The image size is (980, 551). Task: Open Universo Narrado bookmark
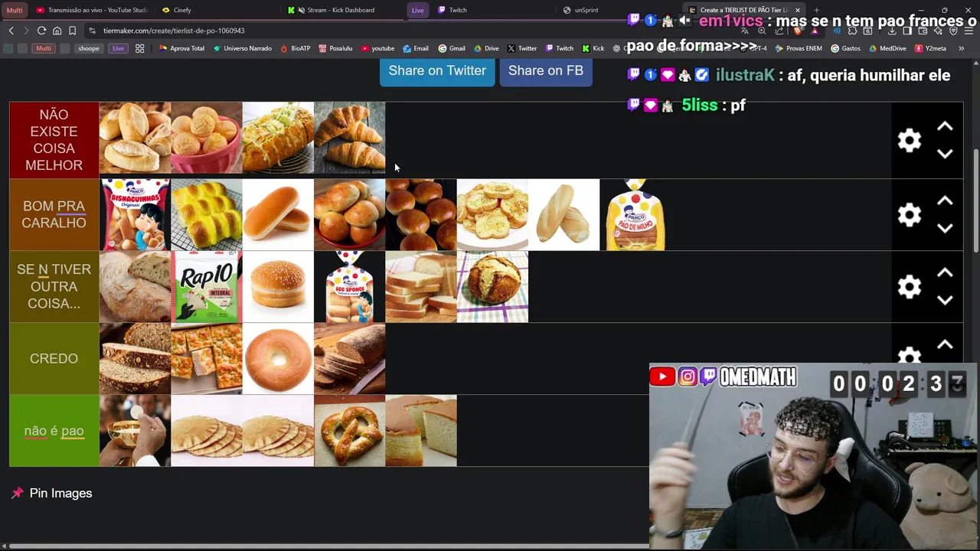pyautogui.click(x=243, y=48)
